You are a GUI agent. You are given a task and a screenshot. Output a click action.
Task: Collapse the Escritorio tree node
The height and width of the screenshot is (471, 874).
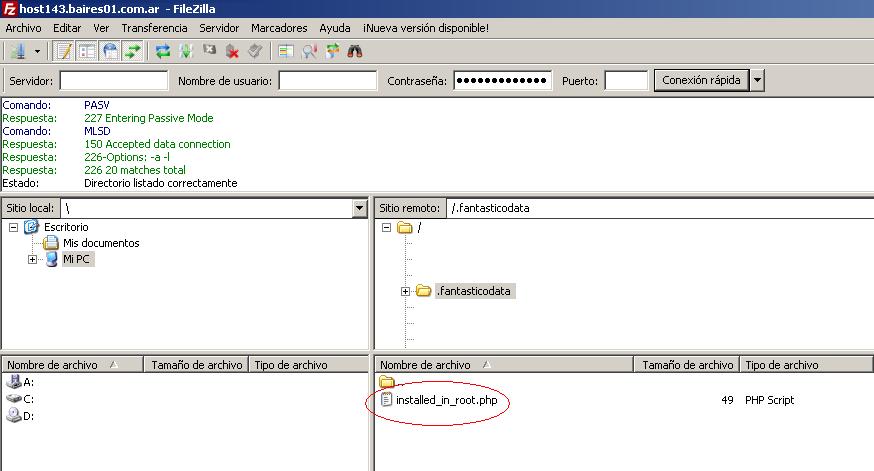click(13, 227)
